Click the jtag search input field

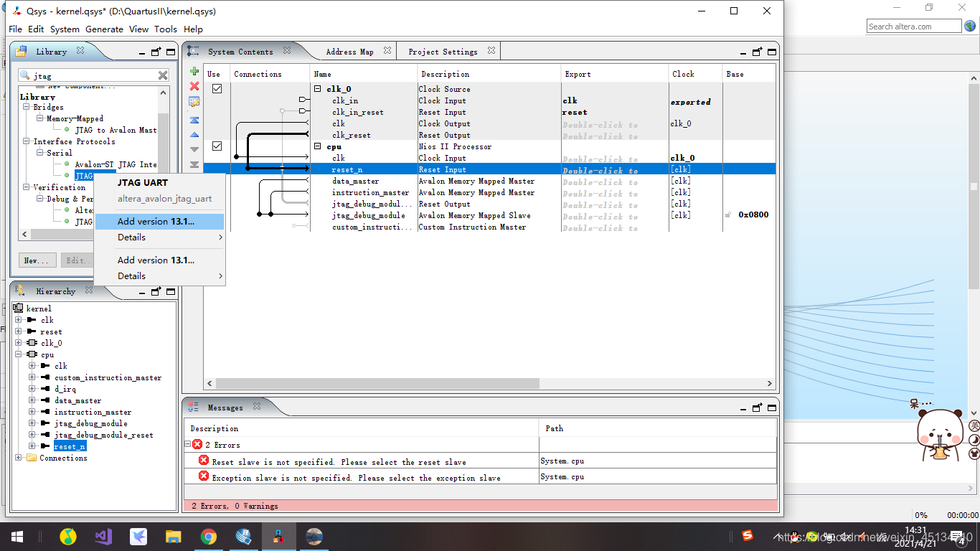point(93,75)
